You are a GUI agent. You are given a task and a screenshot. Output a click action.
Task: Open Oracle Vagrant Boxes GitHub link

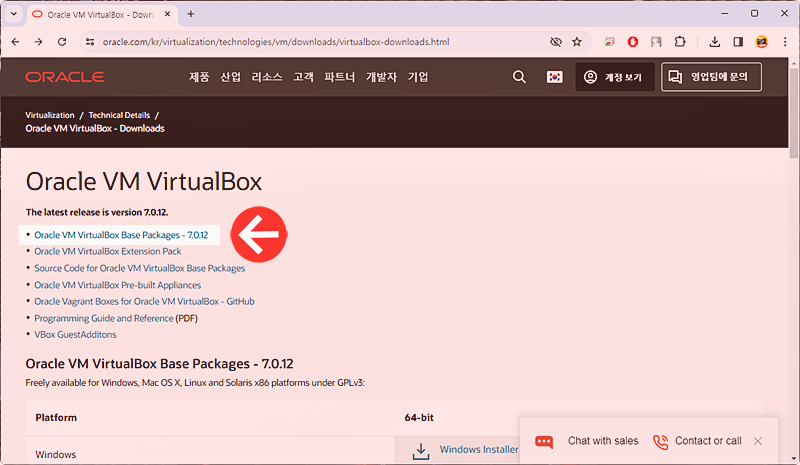(x=144, y=301)
